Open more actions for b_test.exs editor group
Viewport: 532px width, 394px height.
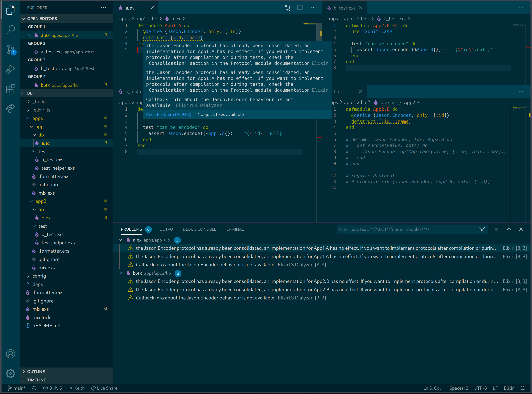(521, 8)
